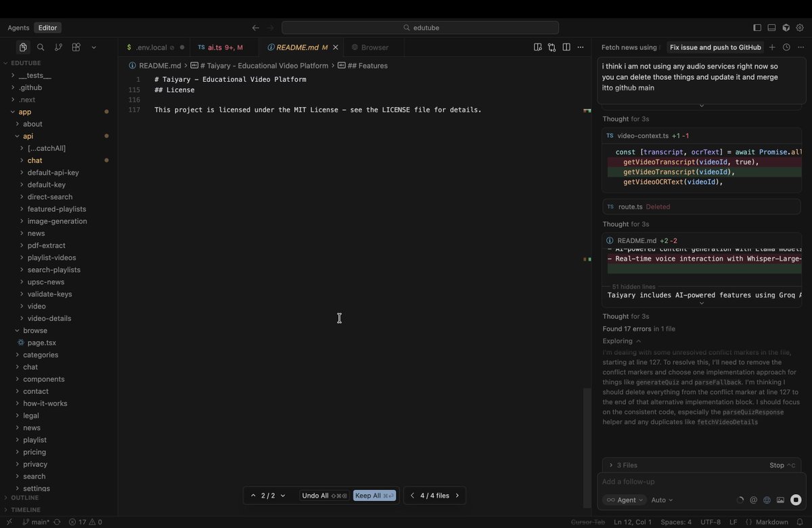
Task: Toggle the bottom panel layout icon
Action: click(771, 28)
